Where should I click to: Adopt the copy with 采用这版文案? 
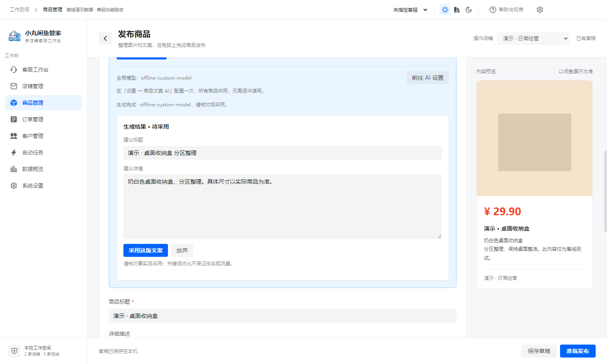click(x=146, y=250)
